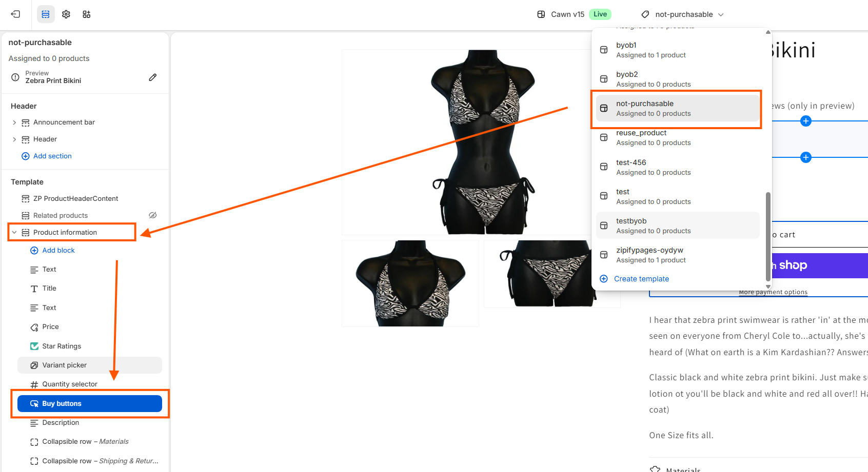Click the Product information section icon
This screenshot has width=868, height=472.
click(x=25, y=233)
